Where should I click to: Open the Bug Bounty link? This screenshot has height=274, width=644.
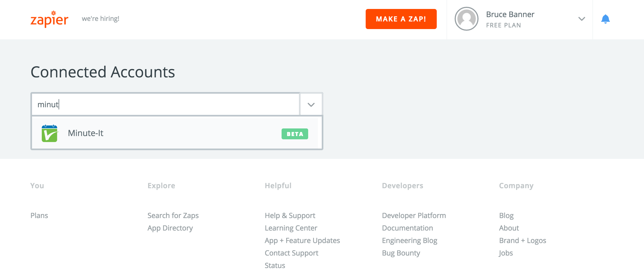[401, 253]
